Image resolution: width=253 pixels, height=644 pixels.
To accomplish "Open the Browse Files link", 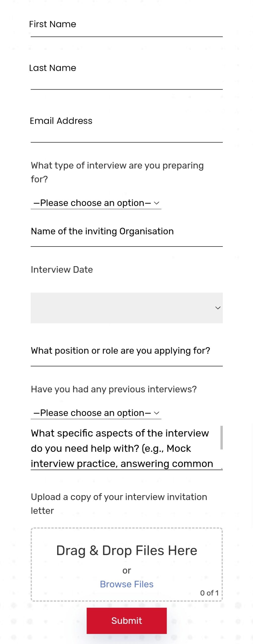I will [x=127, y=584].
